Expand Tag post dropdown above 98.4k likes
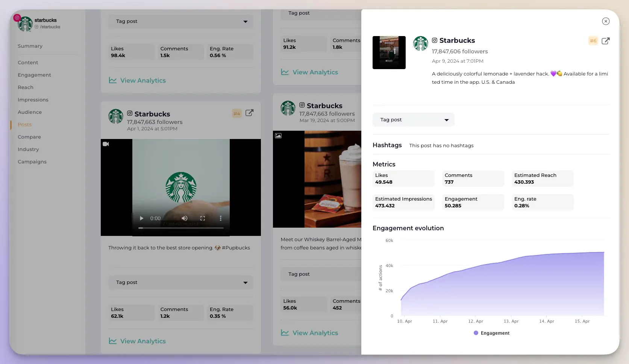The image size is (629, 364). [x=181, y=21]
